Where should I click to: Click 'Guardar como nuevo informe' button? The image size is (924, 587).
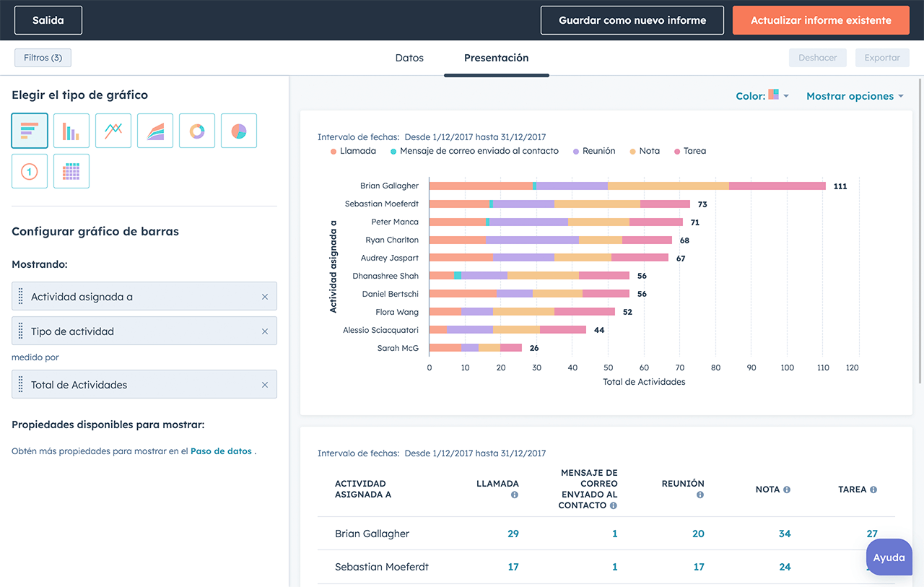632,20
